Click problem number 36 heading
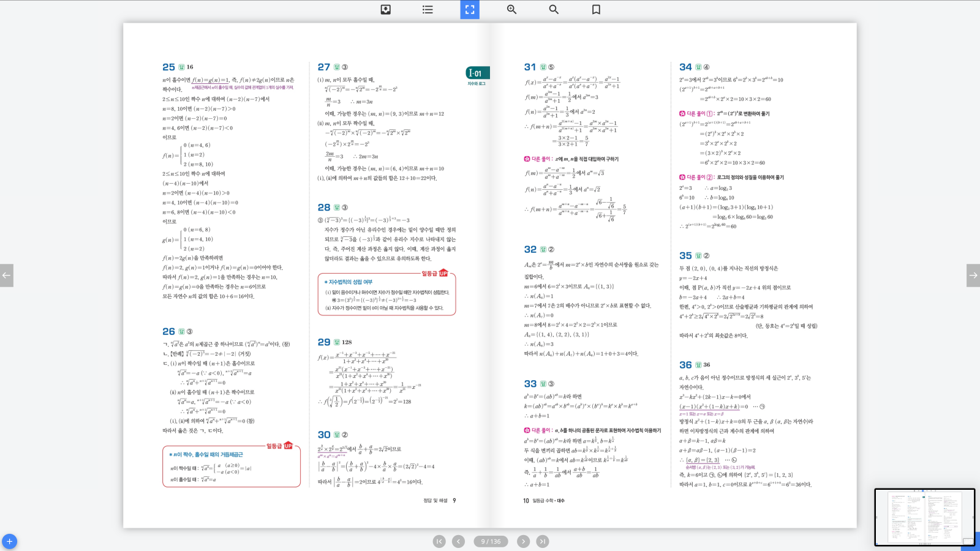This screenshot has height=551, width=980. [685, 364]
